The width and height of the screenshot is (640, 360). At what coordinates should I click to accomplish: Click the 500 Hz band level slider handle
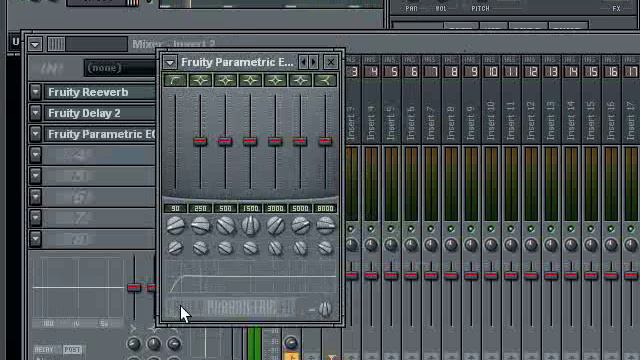coord(225,141)
